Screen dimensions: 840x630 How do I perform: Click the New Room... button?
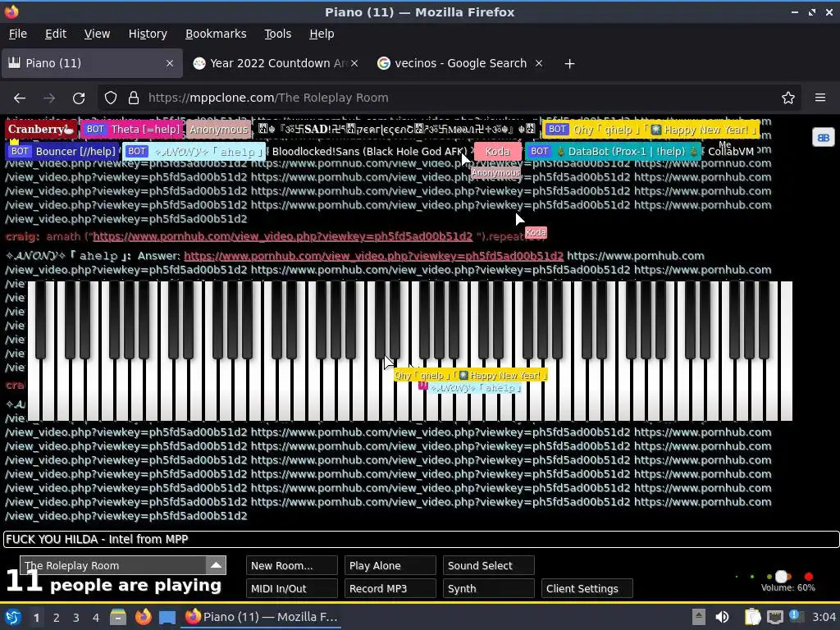pos(291,566)
